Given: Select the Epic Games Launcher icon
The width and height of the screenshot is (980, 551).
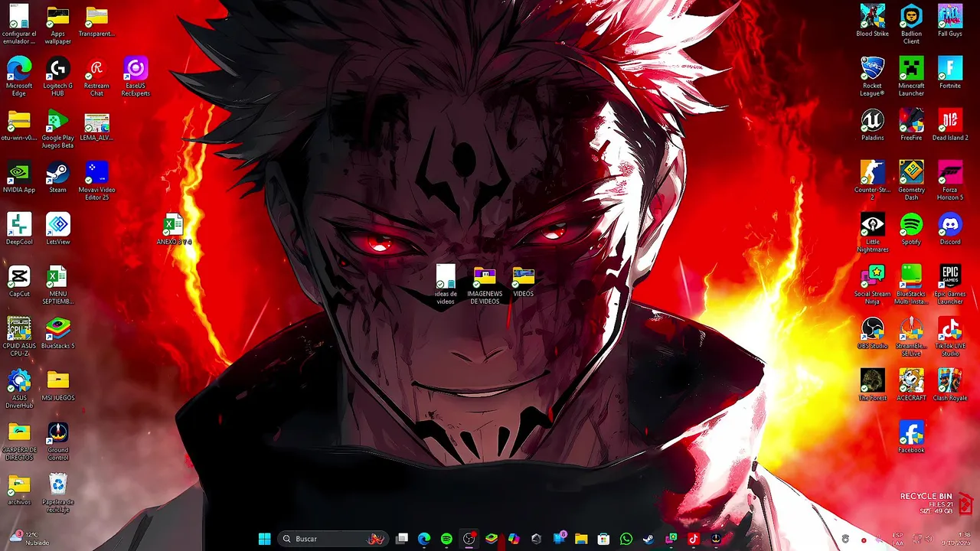Looking at the screenshot, I should pos(950,285).
